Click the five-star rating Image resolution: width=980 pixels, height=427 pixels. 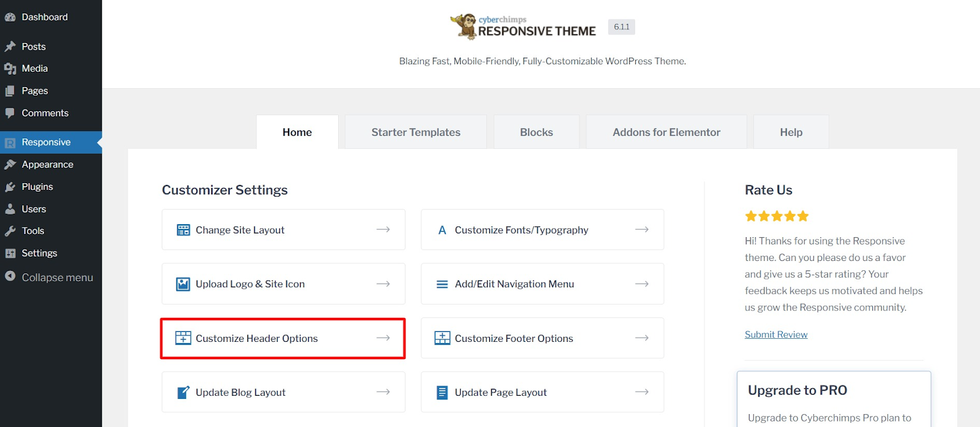[777, 216]
